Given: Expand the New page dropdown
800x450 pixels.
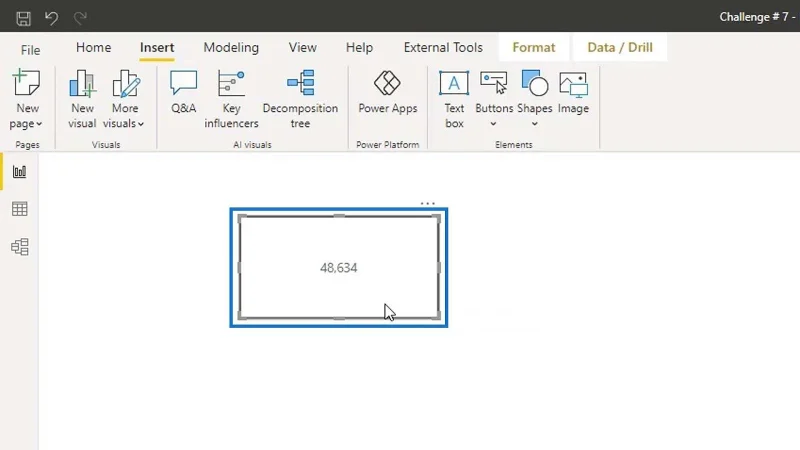Looking at the screenshot, I should point(26,99).
